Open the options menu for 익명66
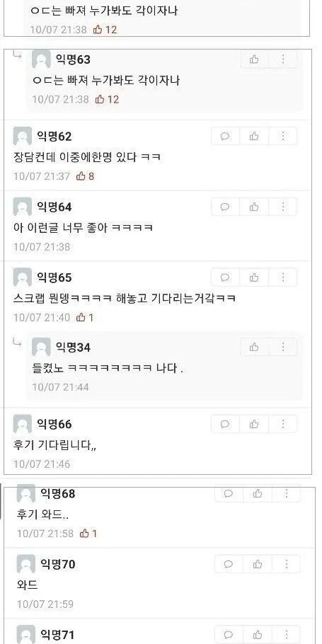 [283, 424]
